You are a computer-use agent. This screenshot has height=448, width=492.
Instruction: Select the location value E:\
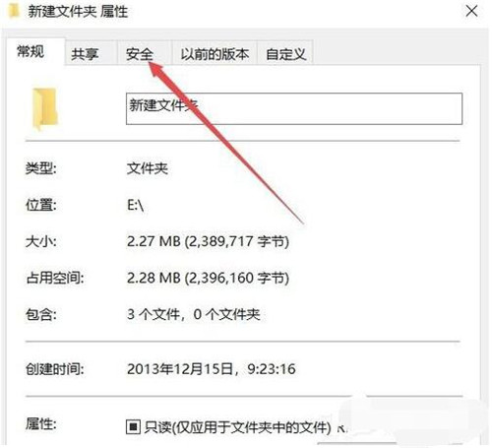(136, 206)
